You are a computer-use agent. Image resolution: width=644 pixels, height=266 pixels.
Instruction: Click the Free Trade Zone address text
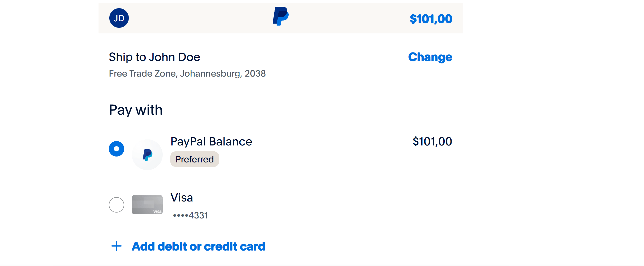point(187,74)
